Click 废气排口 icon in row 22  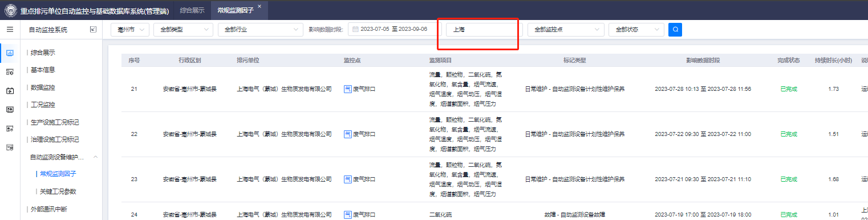pyautogui.click(x=347, y=134)
